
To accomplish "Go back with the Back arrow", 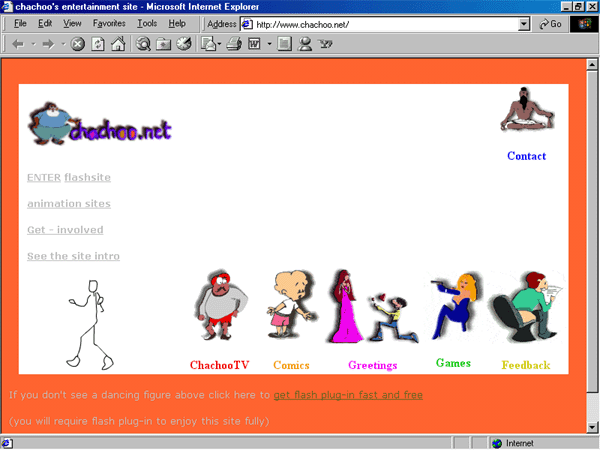I will 18,44.
